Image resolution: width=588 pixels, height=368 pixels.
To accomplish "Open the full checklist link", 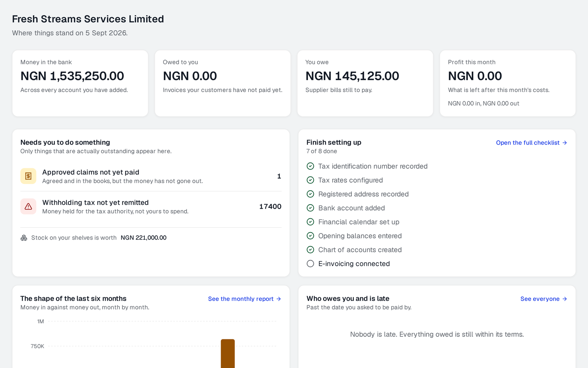I will tap(531, 143).
